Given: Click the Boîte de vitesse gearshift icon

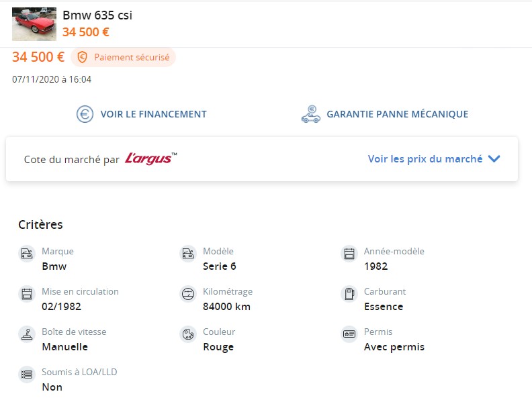Looking at the screenshot, I should pos(26,334).
